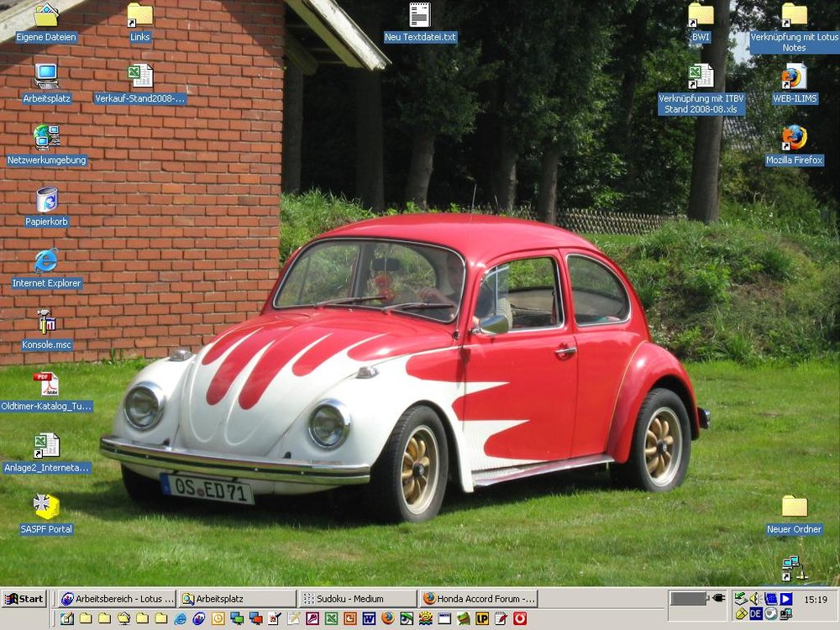Activate the Arbeitsbereich - Lotus taskbar button
Image resolution: width=840 pixels, height=630 pixels.
click(118, 599)
